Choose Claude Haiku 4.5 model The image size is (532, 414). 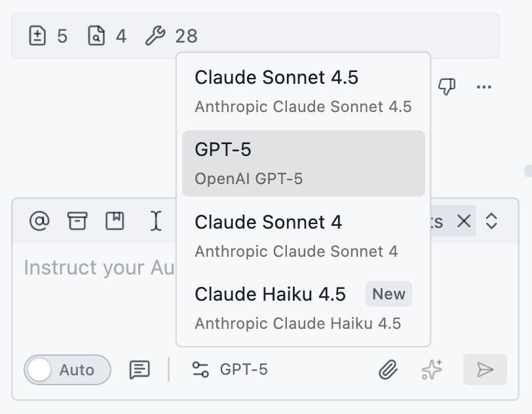[x=303, y=308]
